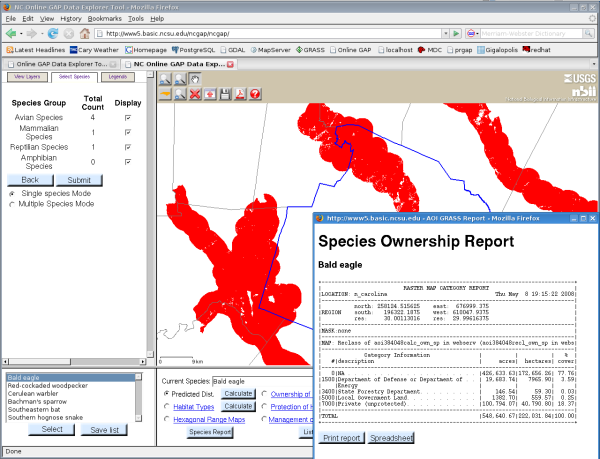Open the Gigalopolis bookmark
Viewport: 600px width, 459px height.
(497, 50)
